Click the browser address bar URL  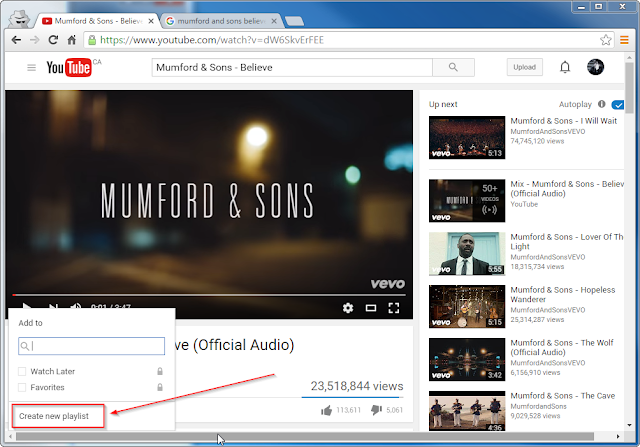(x=212, y=40)
